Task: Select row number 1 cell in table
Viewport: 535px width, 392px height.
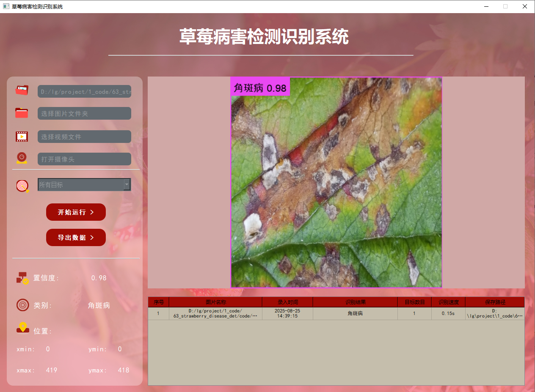Action: [159, 313]
